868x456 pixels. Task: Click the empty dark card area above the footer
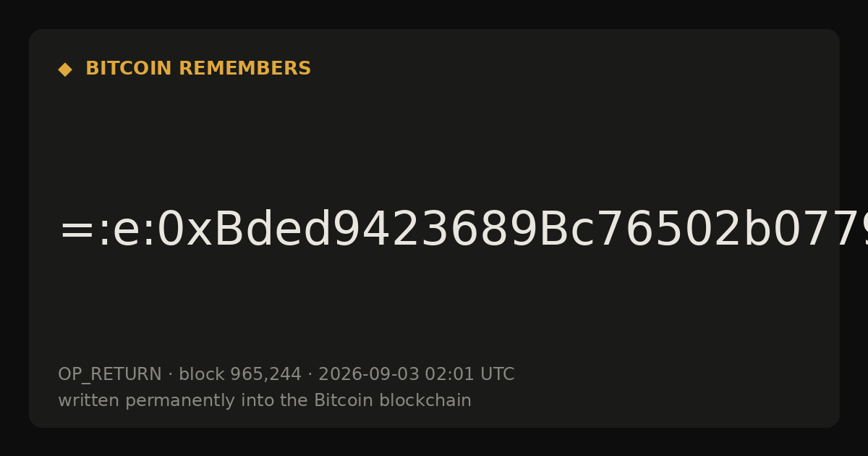click(434, 311)
